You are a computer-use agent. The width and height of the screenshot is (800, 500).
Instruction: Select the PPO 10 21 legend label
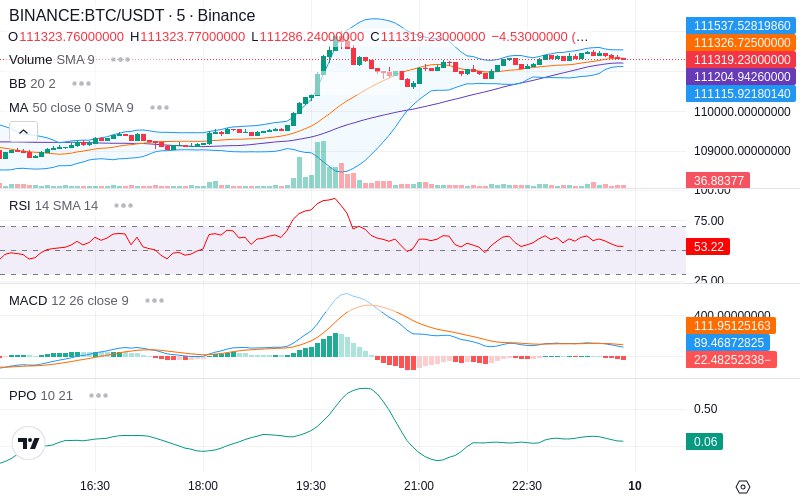pos(41,395)
